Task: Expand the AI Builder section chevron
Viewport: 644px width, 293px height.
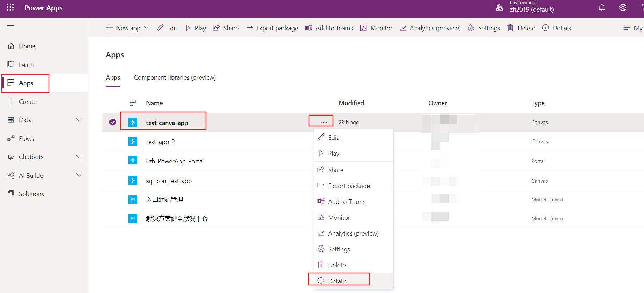Action: coord(80,175)
